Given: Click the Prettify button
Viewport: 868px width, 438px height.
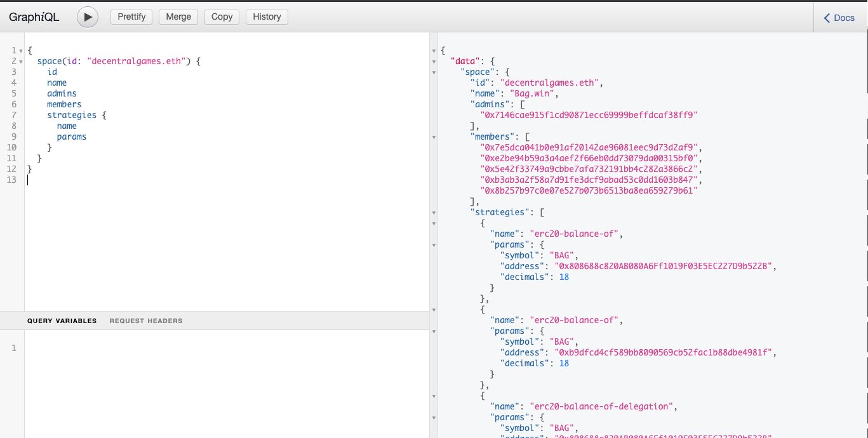Looking at the screenshot, I should [131, 17].
